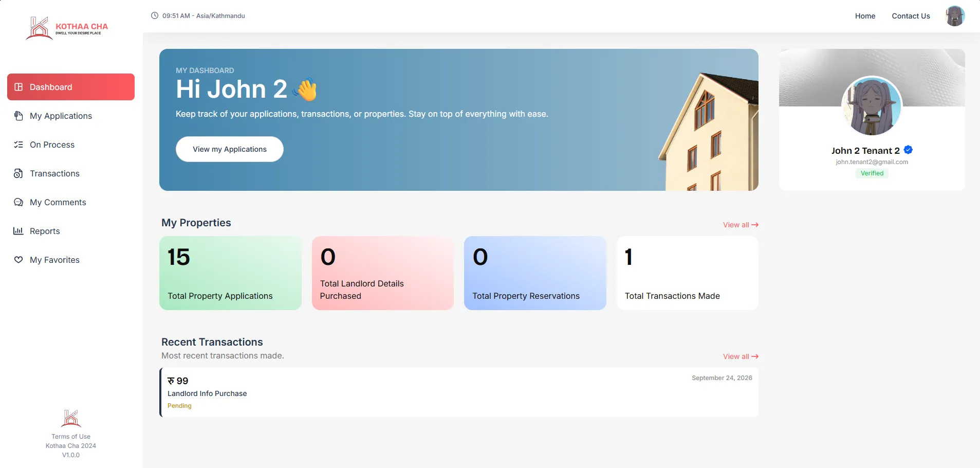Click the Dashboard grid icon
Viewport: 980px width, 468px height.
[x=19, y=87]
